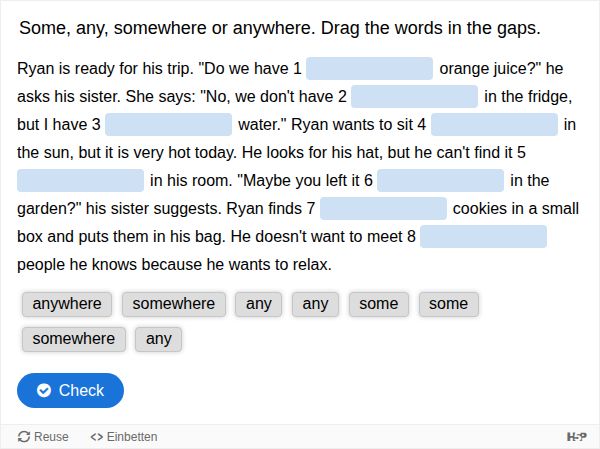Click the Check button

70,390
